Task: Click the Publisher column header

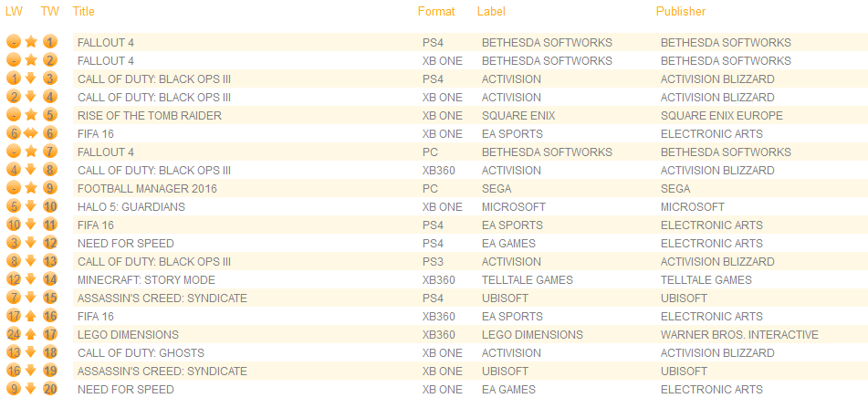Action: click(681, 12)
